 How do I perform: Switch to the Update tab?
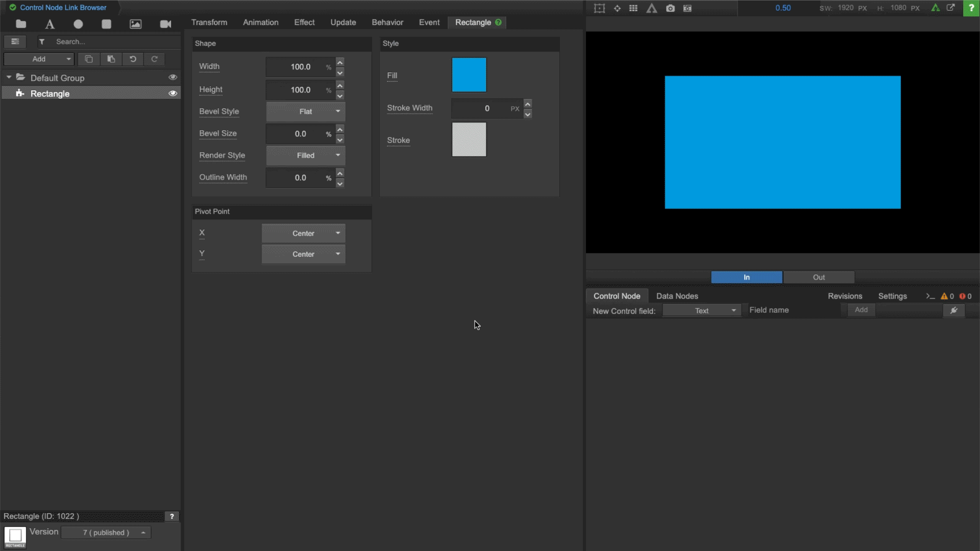[344, 22]
